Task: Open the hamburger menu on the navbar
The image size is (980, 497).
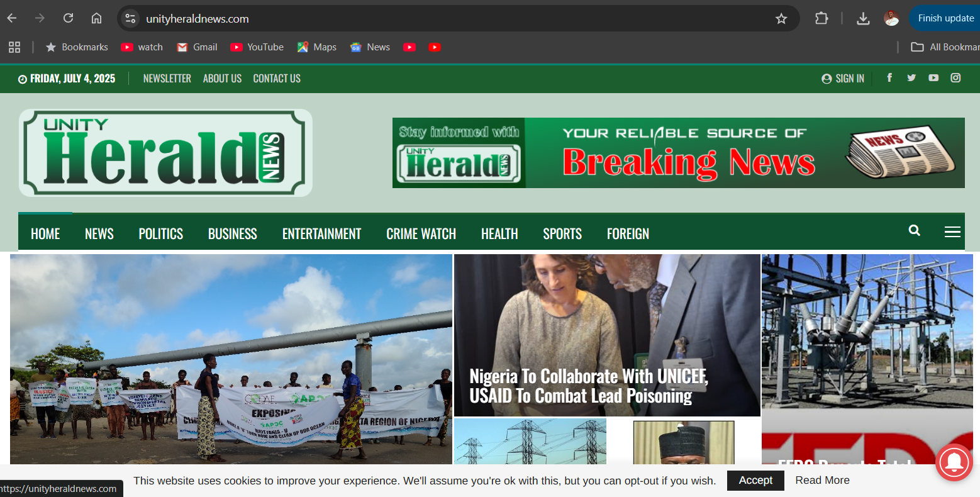Action: pyautogui.click(x=952, y=232)
